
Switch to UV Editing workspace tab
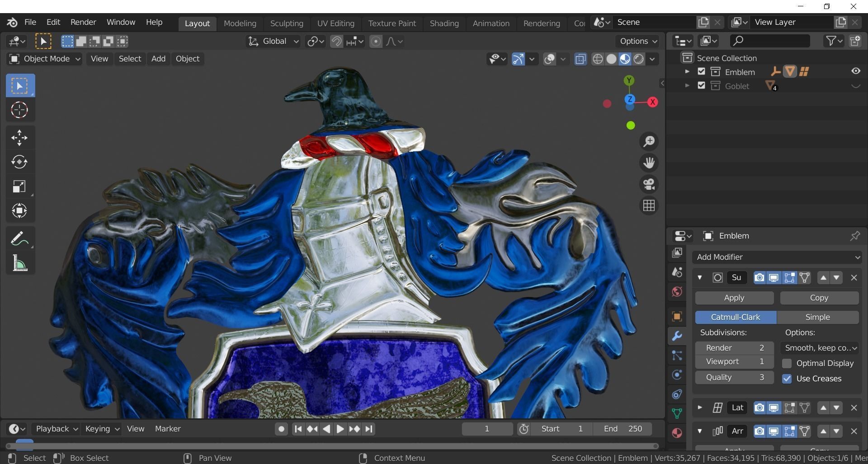(335, 23)
